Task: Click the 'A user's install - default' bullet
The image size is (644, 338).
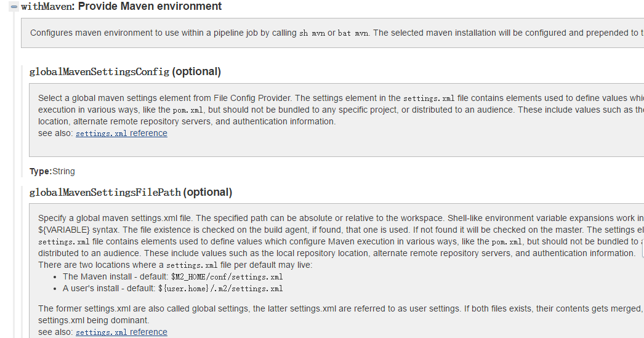Action: coord(172,289)
